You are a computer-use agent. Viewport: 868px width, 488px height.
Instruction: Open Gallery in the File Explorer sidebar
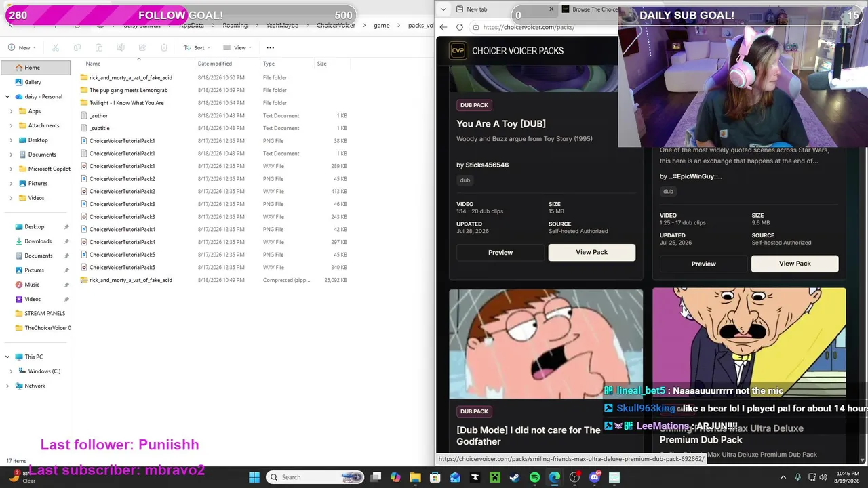[x=33, y=82]
